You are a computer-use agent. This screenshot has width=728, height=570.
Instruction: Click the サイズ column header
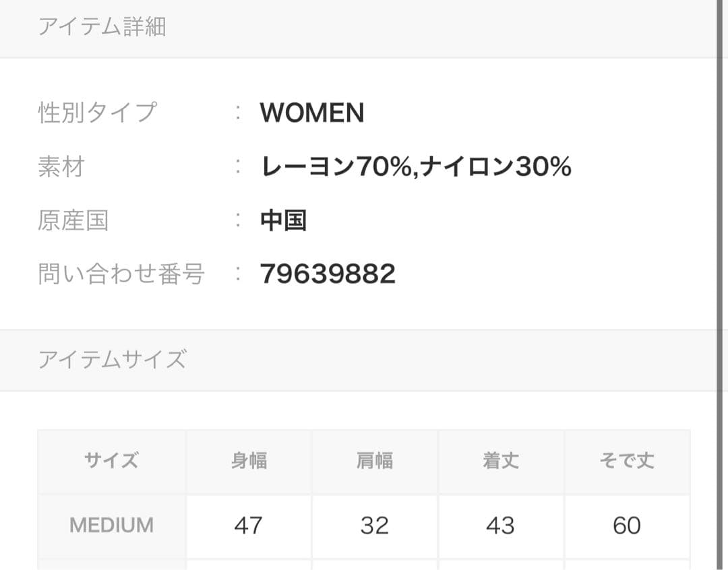pyautogui.click(x=111, y=462)
